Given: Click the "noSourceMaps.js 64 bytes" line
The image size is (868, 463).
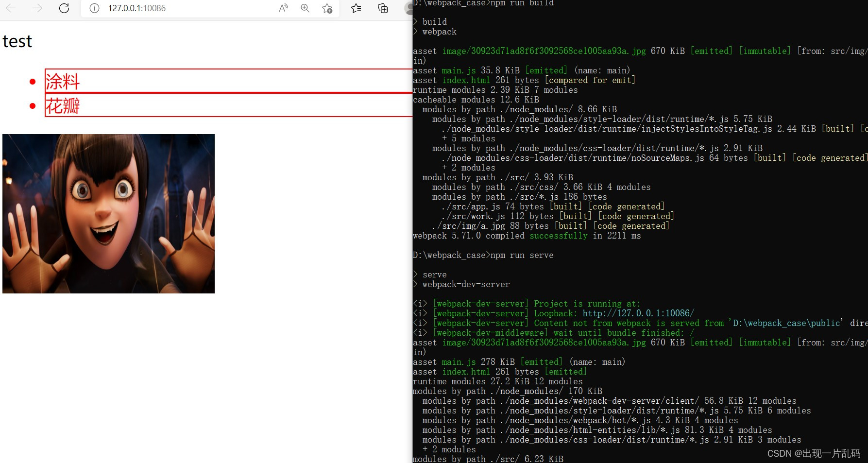Looking at the screenshot, I should 655,158.
